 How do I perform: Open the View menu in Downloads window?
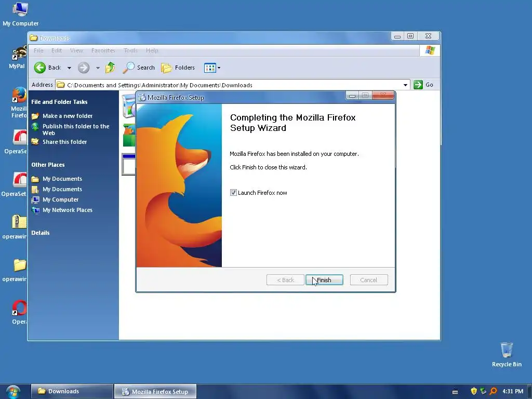coord(76,50)
